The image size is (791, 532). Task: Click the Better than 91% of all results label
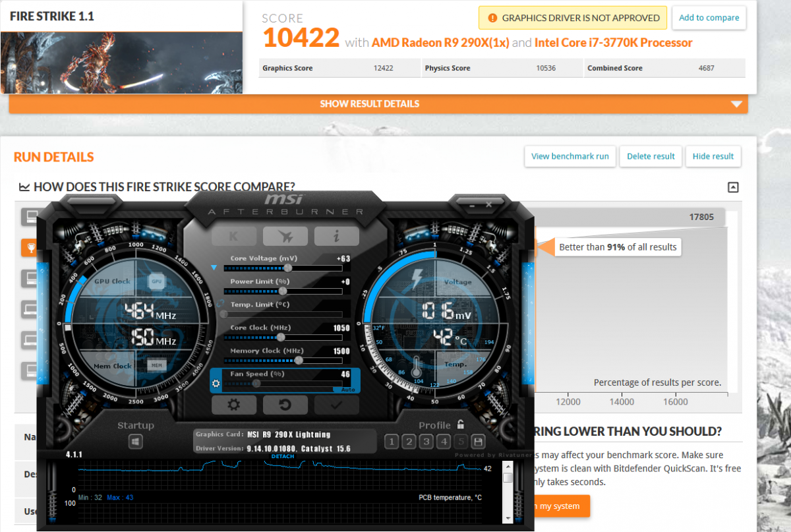coord(618,247)
